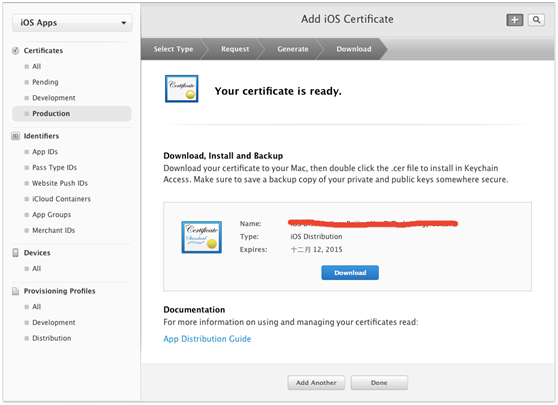Click the certificate thumbnail in download box
Image resolution: width=558 pixels, height=405 pixels.
tap(201, 237)
